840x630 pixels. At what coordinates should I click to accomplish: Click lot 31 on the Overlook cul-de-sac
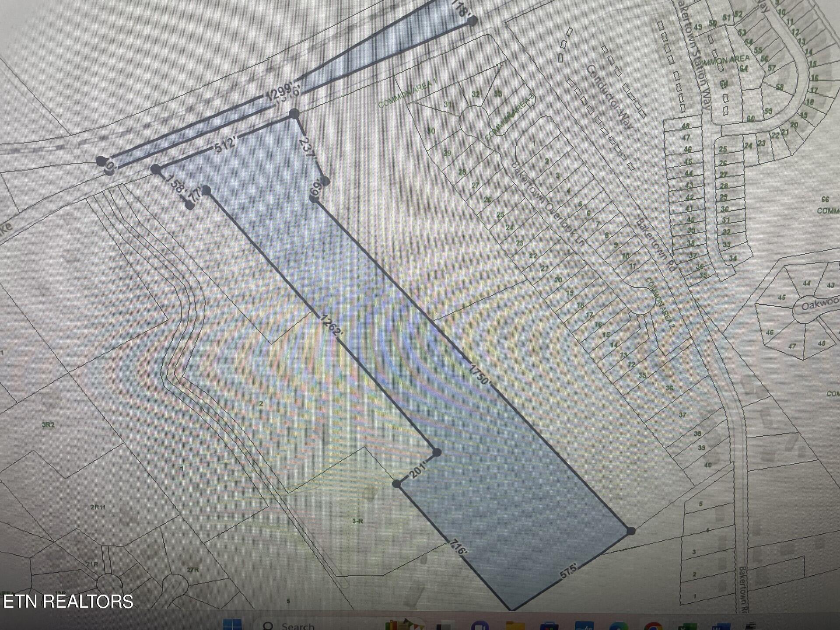coord(448,105)
